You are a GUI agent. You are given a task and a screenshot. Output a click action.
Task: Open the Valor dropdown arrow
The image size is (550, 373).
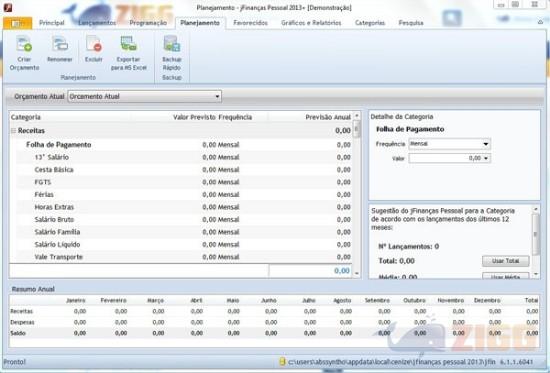coord(486,159)
